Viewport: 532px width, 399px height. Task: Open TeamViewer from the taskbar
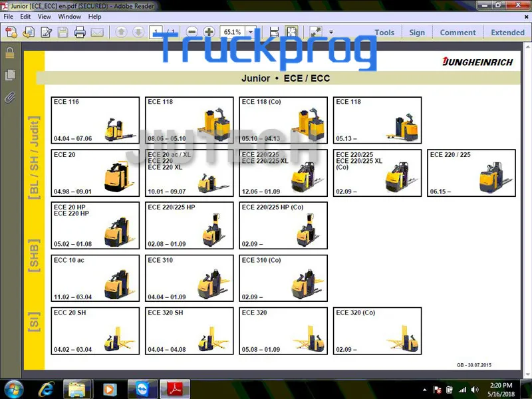point(142,390)
